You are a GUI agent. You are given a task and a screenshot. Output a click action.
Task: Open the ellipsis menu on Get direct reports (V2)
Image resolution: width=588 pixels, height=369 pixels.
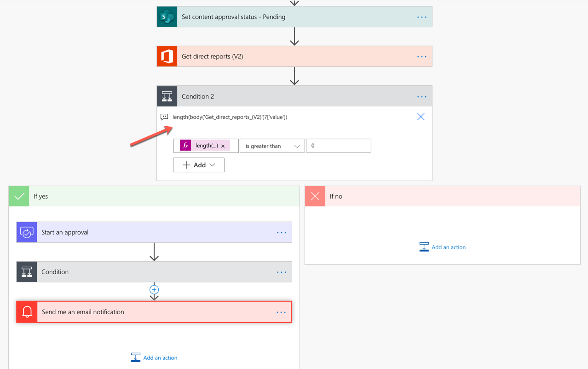421,56
